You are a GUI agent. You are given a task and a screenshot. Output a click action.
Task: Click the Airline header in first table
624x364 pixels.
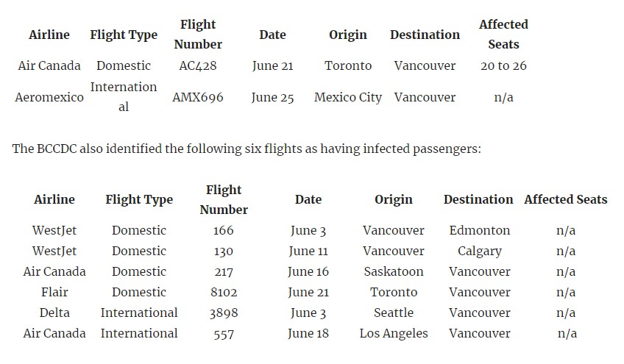click(x=49, y=35)
